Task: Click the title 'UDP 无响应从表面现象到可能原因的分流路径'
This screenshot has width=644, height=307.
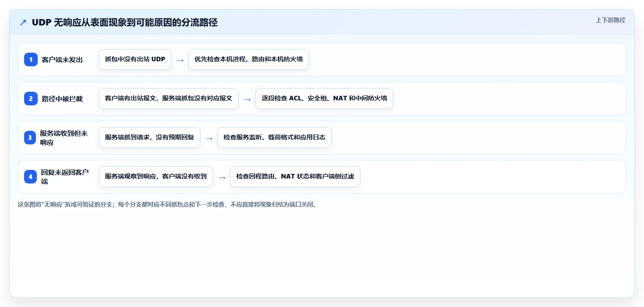Action: point(125,23)
